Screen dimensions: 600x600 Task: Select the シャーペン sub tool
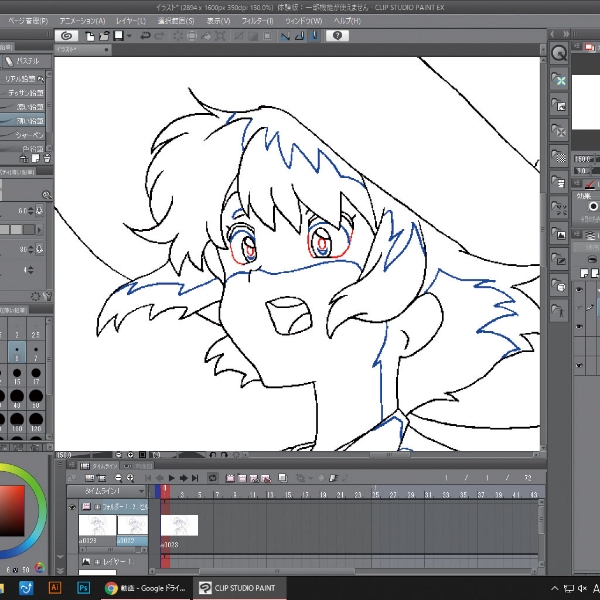click(23, 135)
